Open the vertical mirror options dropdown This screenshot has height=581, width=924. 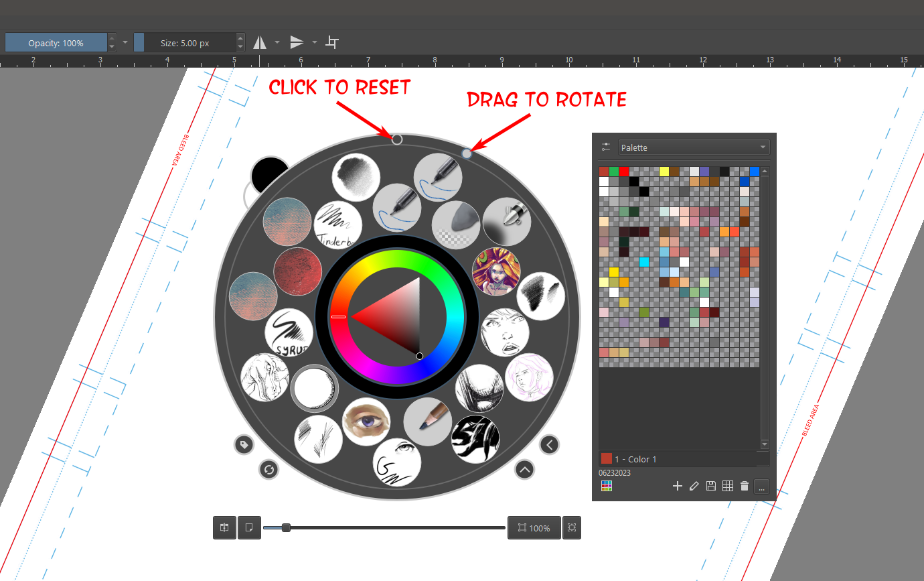coord(315,43)
